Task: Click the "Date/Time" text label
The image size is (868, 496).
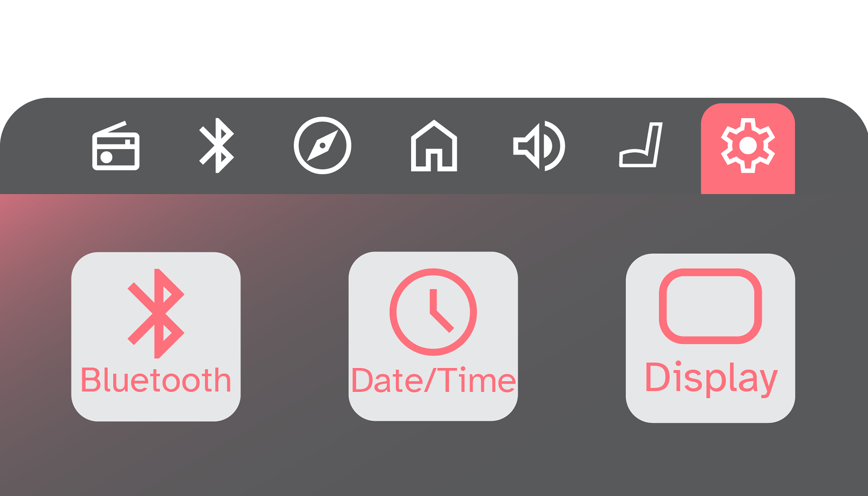Action: click(x=433, y=380)
